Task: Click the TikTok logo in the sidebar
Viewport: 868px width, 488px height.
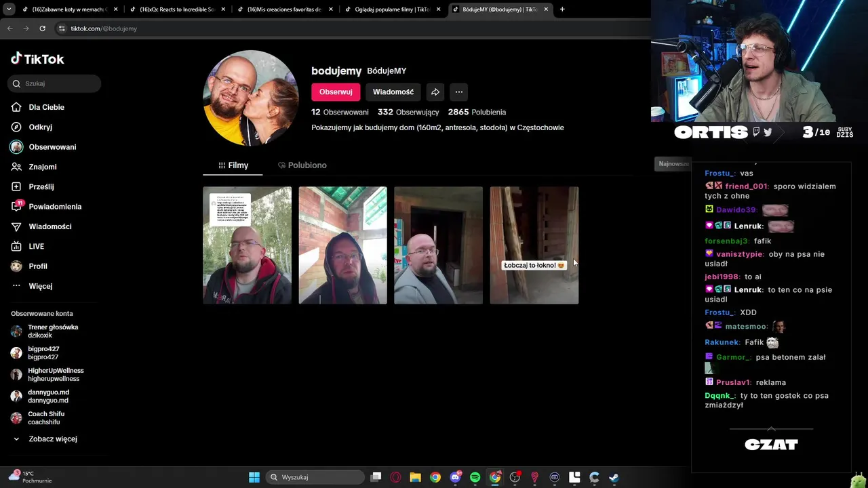Action: point(37,59)
